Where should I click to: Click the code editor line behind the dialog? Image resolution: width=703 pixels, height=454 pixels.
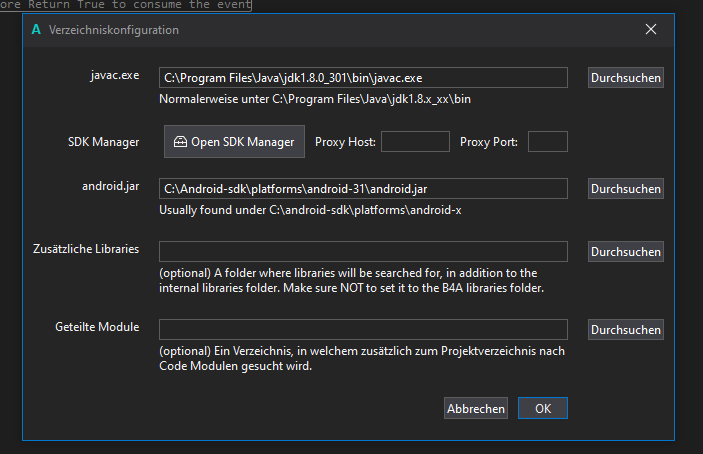click(x=125, y=5)
